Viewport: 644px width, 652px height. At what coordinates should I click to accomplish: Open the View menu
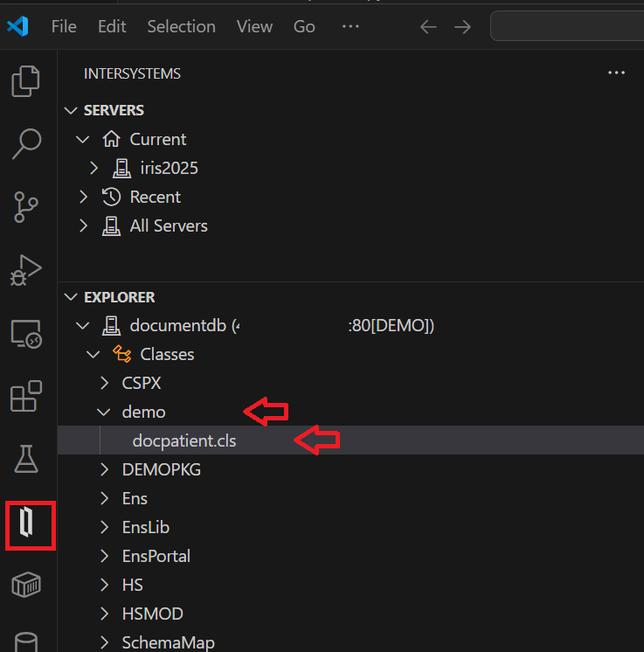tap(254, 26)
